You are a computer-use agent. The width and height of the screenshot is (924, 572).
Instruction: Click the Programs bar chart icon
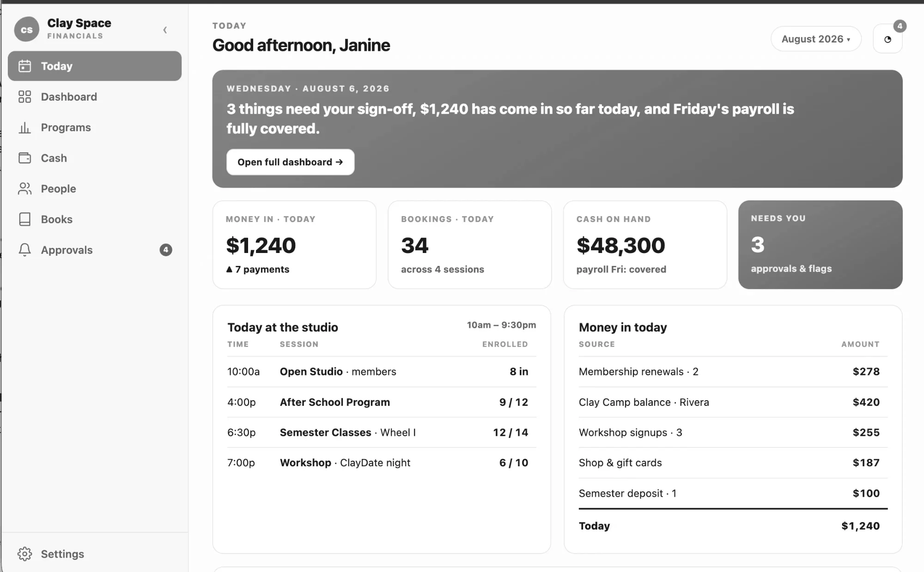[x=24, y=127]
